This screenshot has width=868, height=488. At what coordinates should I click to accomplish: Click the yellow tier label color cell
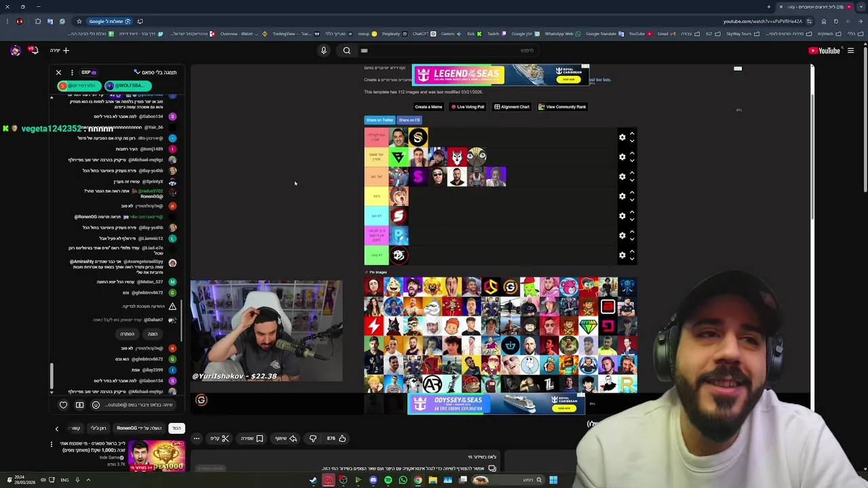click(376, 196)
